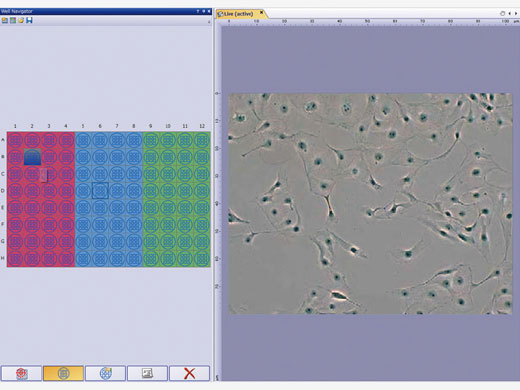Click the gray image snapshot button at bottom
520x390 pixels.
point(147,373)
